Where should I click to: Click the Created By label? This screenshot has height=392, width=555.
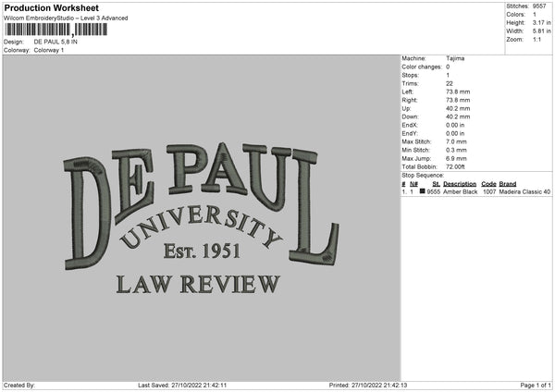tap(18, 386)
